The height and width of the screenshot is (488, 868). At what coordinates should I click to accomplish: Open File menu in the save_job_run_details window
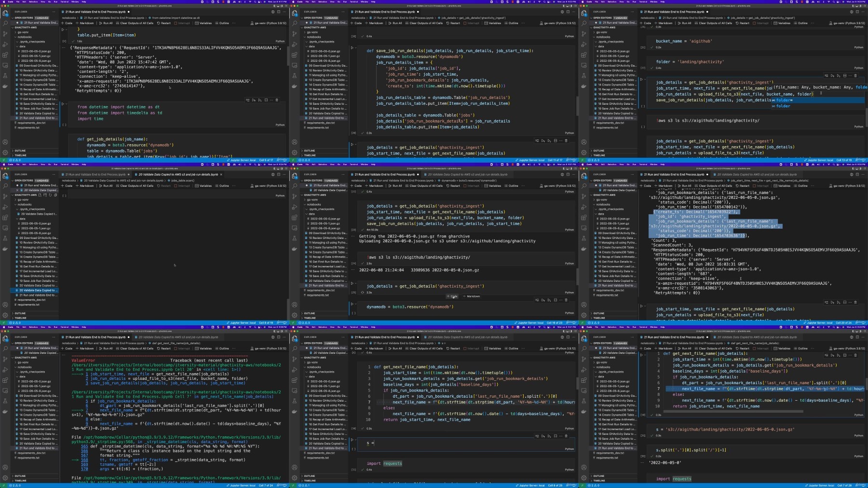point(306,1)
